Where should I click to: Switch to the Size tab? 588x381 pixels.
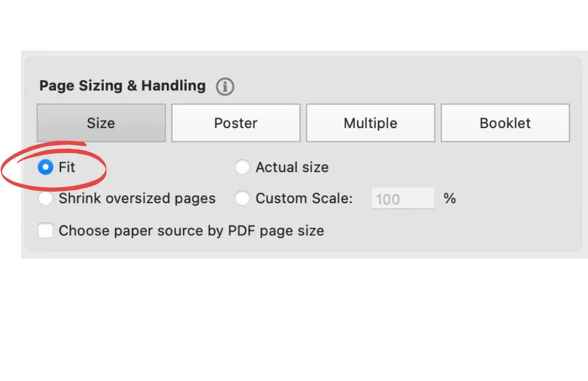tap(101, 123)
